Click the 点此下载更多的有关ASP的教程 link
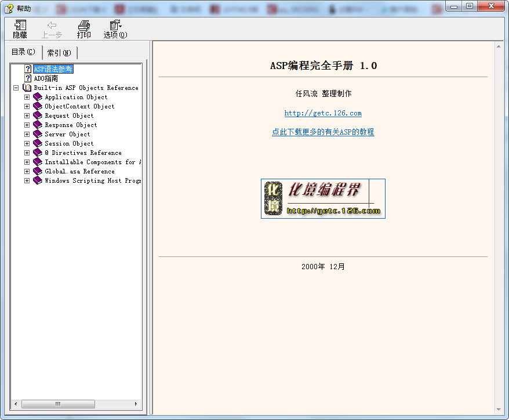Viewport: 509px width, 420px height. (x=323, y=132)
